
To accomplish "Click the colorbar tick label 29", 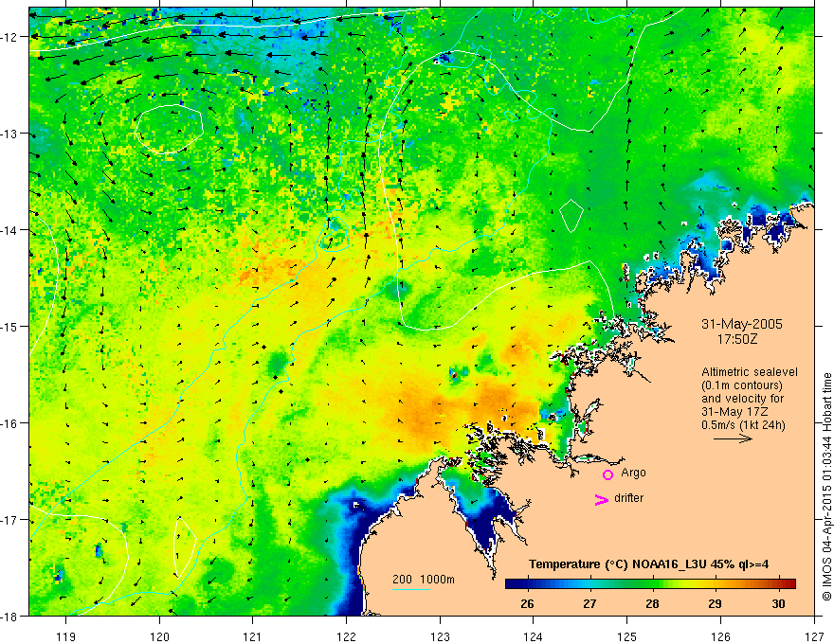I will point(716,603).
